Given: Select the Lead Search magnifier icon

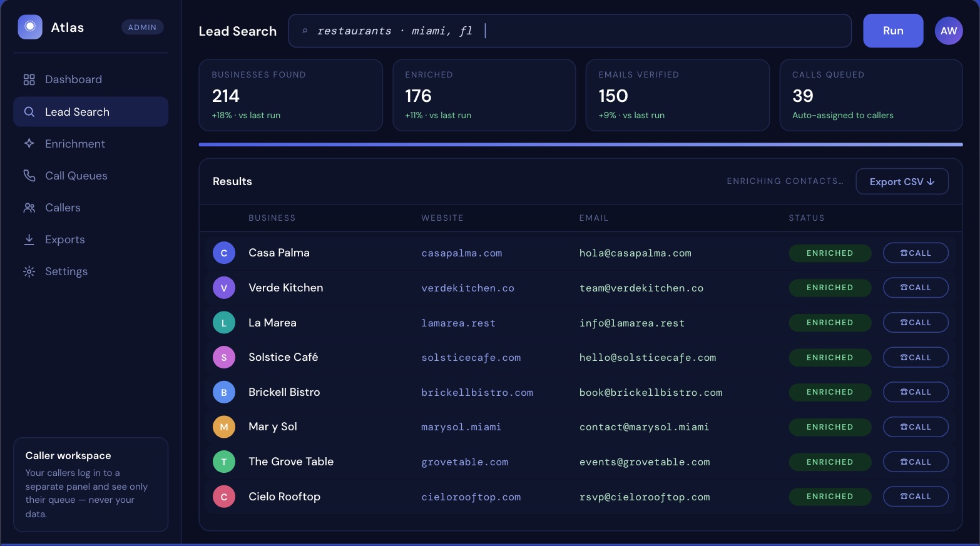Looking at the screenshot, I should coord(29,112).
